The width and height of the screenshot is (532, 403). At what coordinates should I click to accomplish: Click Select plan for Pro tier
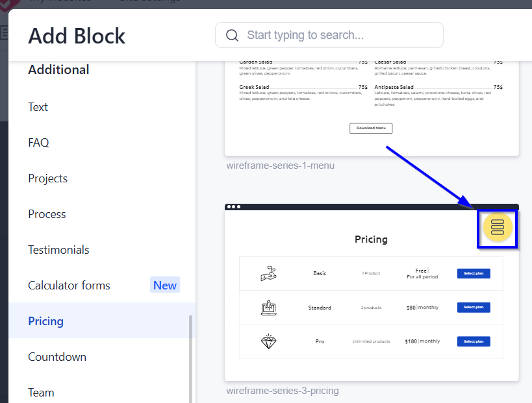(474, 341)
